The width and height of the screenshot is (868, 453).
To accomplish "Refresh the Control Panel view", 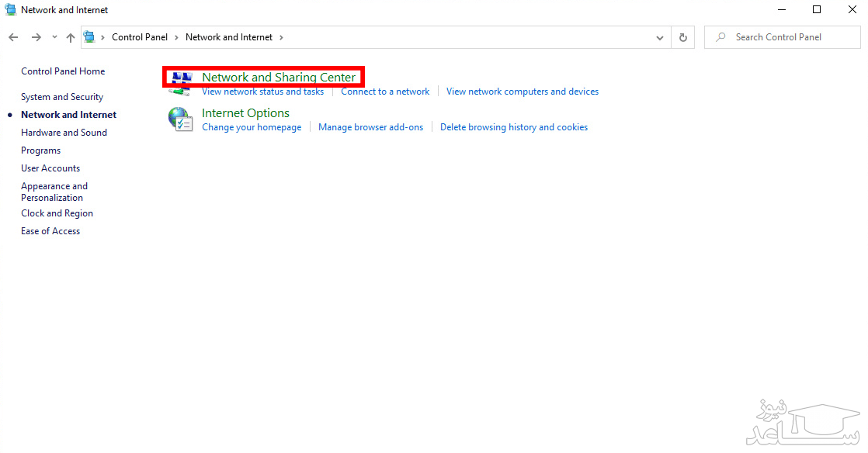I will [x=682, y=37].
